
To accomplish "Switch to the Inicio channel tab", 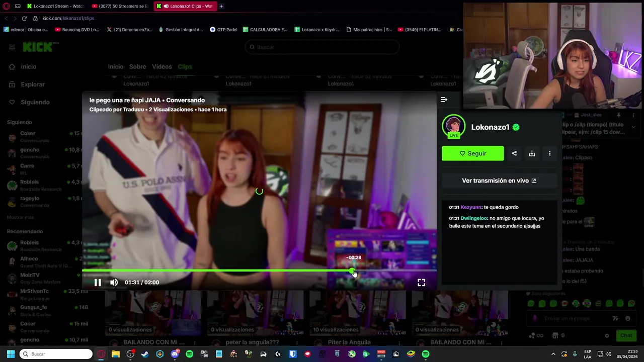I will [x=115, y=66].
